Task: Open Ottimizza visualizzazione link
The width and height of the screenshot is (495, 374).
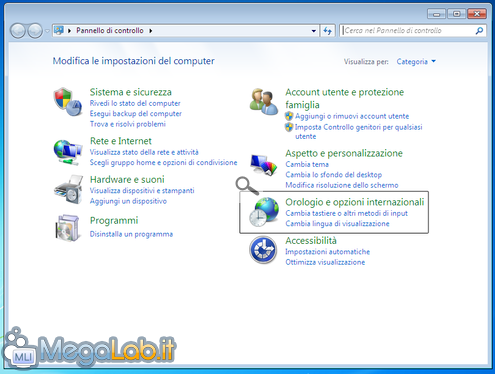Action: pyautogui.click(x=325, y=262)
